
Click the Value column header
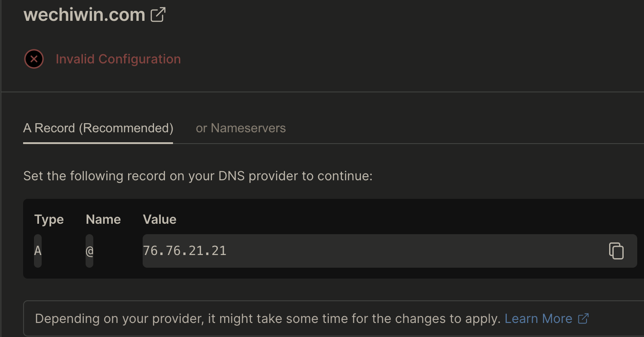click(x=159, y=220)
